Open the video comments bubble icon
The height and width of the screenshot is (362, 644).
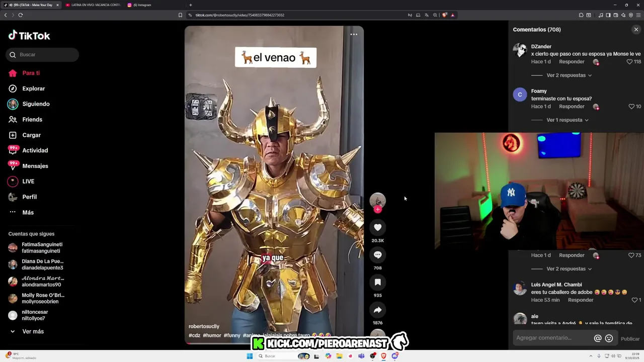pos(378,255)
